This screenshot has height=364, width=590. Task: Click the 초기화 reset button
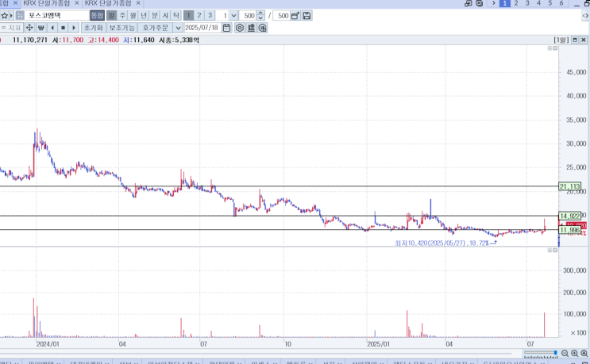94,28
